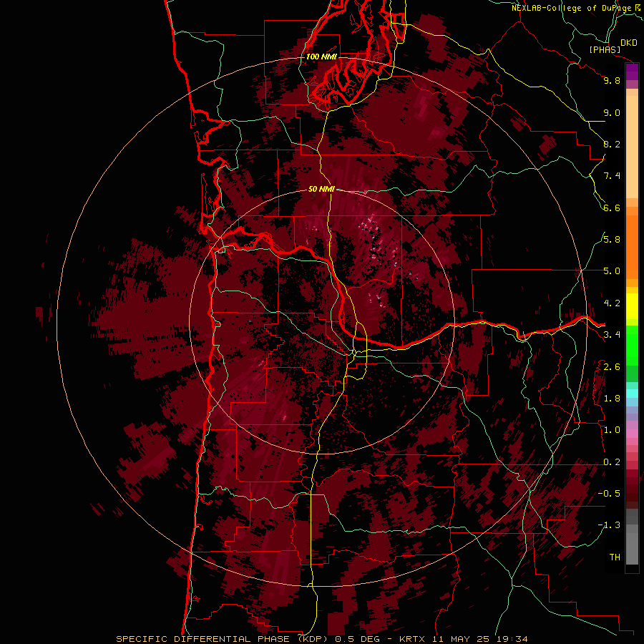Click the "6.6" scale value
The image size is (644, 644).
[x=612, y=208]
